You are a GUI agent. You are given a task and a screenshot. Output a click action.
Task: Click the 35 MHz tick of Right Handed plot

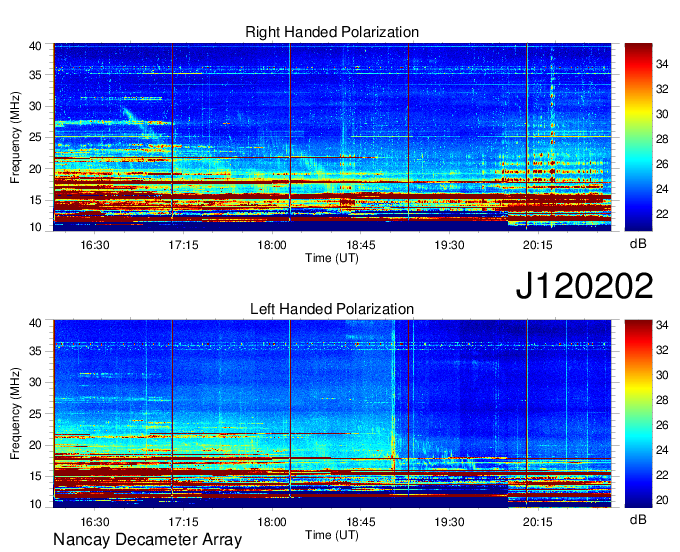coord(35,75)
